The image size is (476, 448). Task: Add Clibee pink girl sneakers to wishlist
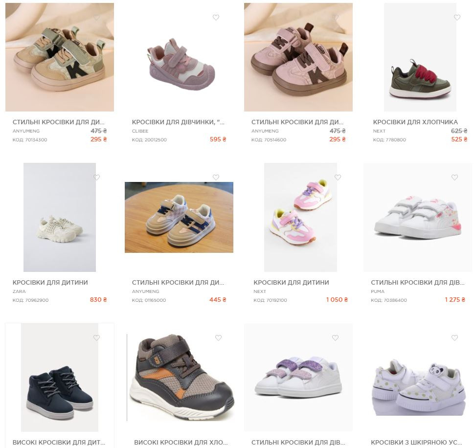click(x=216, y=17)
